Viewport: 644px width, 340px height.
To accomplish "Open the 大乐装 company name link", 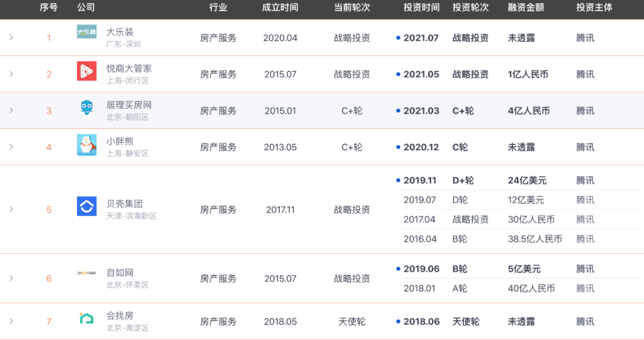I will [x=120, y=32].
